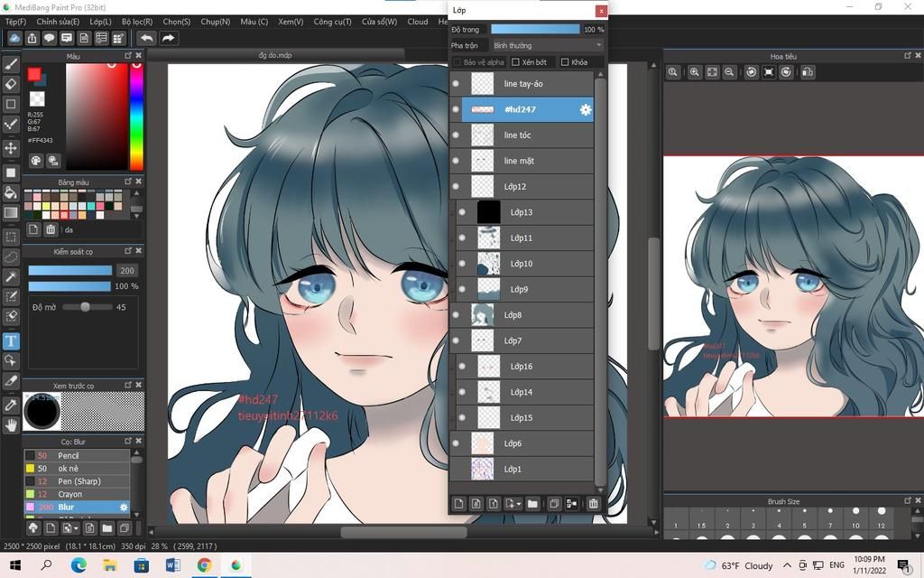Create a new layer in the Lớp panel
924x578 pixels.
pos(458,503)
